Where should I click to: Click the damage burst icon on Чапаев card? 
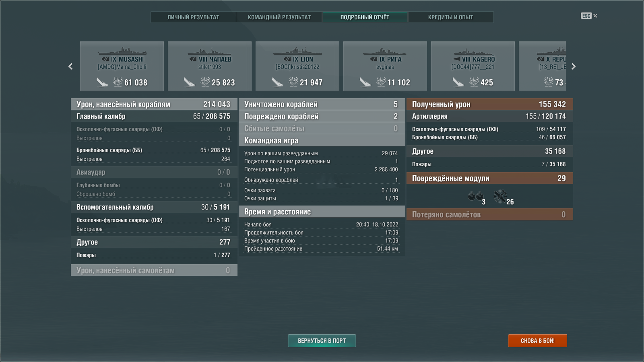pos(205,82)
